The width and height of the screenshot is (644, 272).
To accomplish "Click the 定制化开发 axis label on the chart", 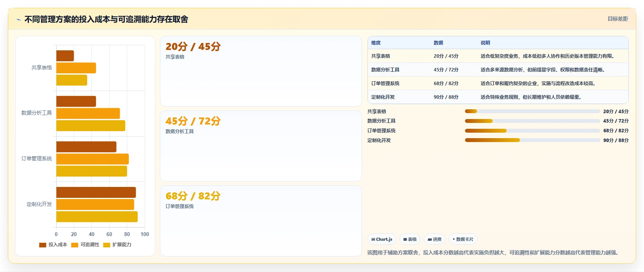I will 39,204.
